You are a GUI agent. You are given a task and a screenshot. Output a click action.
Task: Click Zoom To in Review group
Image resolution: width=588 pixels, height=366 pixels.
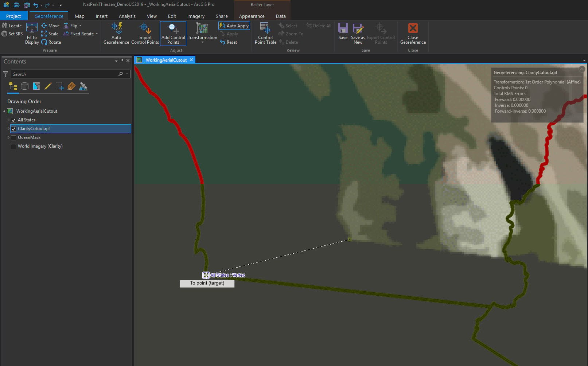click(x=291, y=34)
